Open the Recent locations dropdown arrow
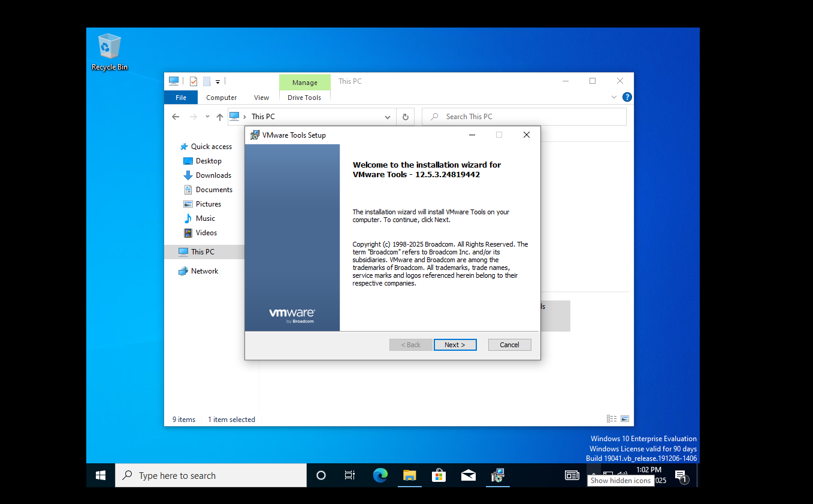813x504 pixels. pyautogui.click(x=207, y=117)
